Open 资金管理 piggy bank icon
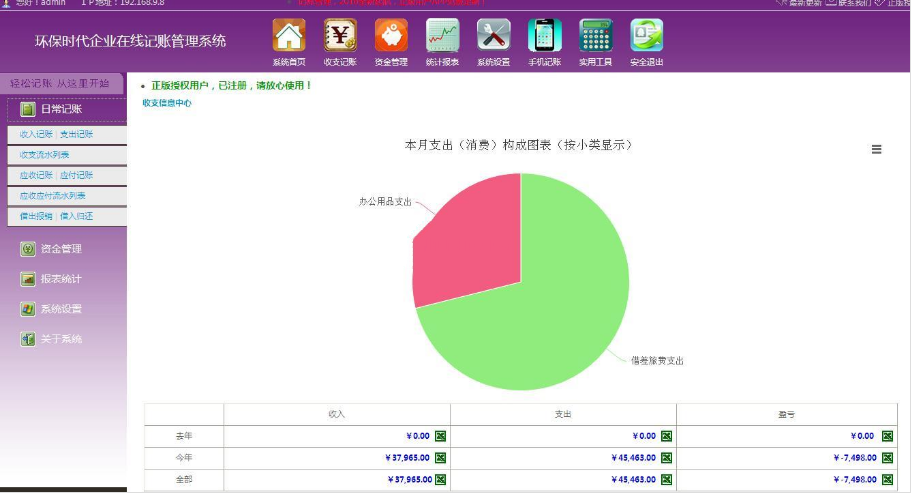 (x=391, y=36)
